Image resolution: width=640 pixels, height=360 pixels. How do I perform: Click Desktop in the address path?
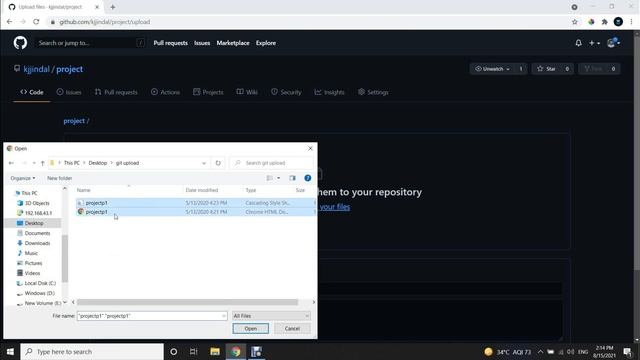pos(98,163)
